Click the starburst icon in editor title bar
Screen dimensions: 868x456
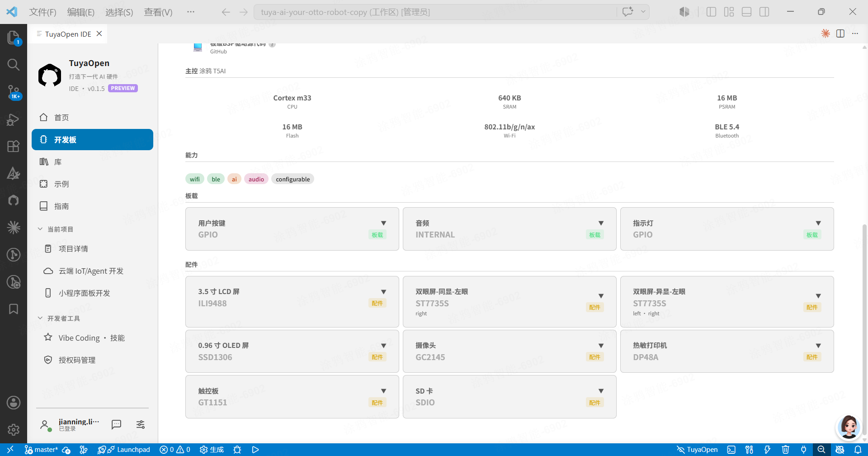[x=826, y=33]
